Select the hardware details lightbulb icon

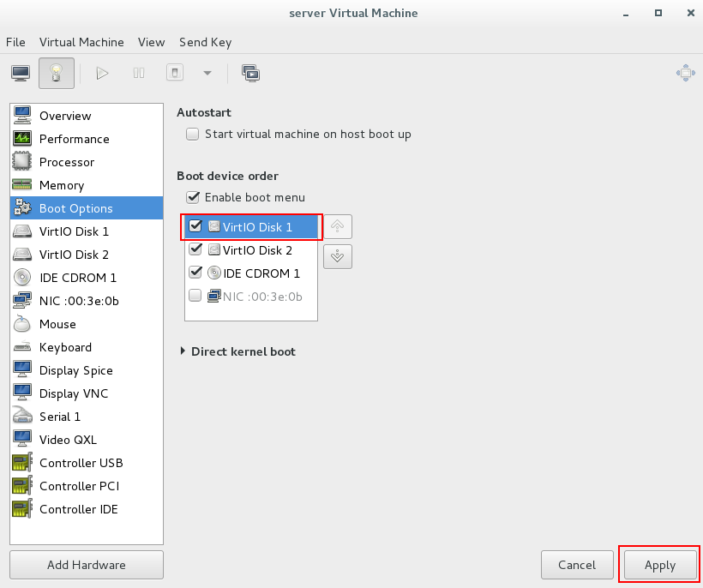point(56,73)
